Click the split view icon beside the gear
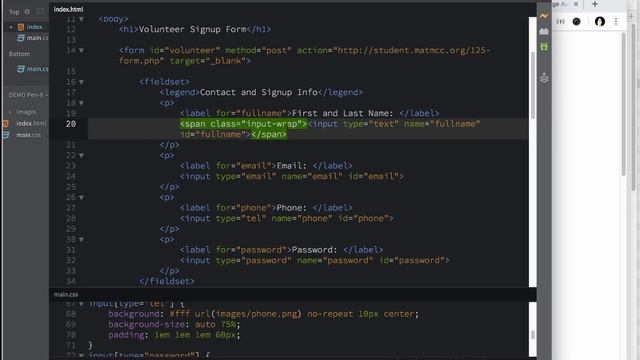Image resolution: width=640 pixels, height=360 pixels. click(40, 12)
